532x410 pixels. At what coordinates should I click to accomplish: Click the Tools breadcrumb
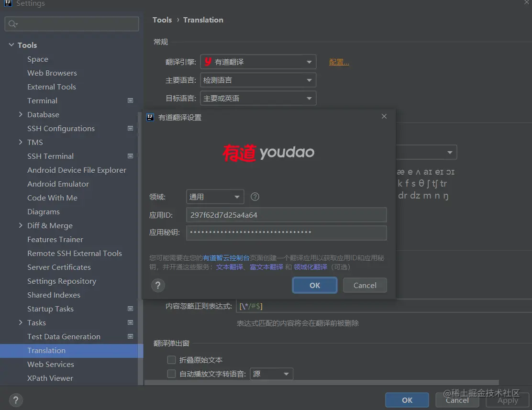[162, 20]
